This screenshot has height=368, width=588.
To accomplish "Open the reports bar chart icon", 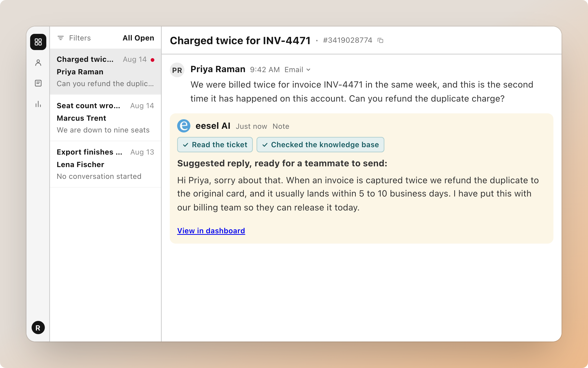I will click(38, 104).
